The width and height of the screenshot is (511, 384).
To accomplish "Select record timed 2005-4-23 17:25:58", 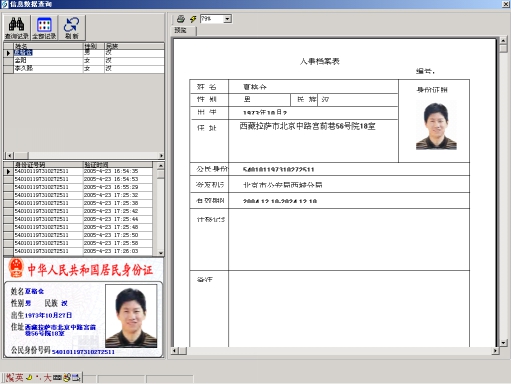I will 78,243.
